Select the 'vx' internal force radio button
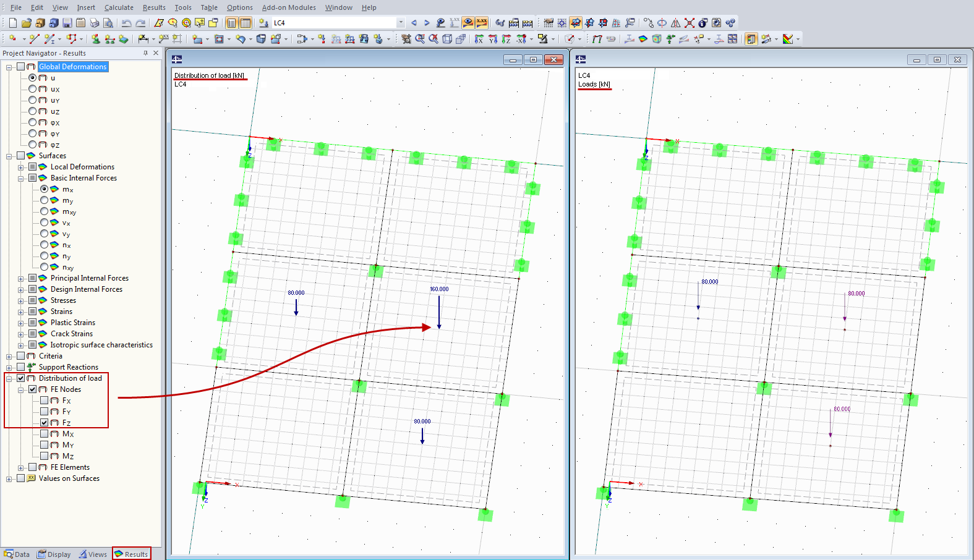The height and width of the screenshot is (560, 974). coord(44,223)
